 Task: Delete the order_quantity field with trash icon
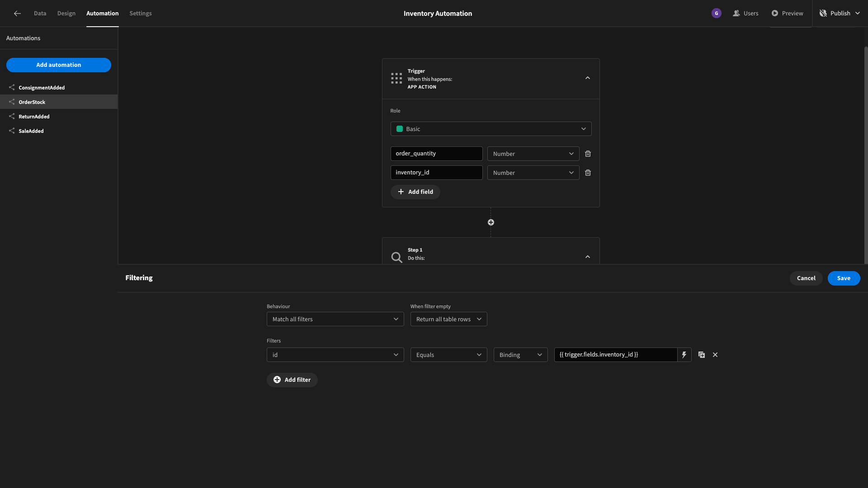click(x=588, y=154)
